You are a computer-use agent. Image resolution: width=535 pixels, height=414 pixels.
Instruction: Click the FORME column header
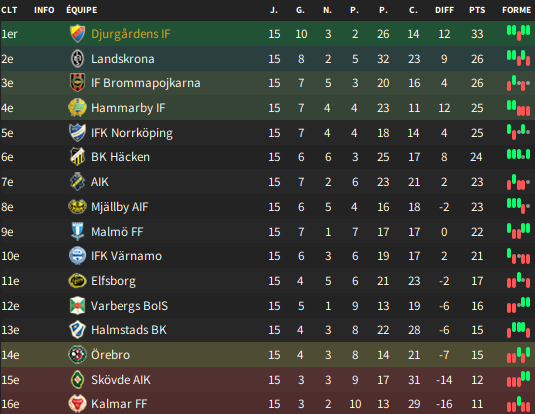coord(517,10)
